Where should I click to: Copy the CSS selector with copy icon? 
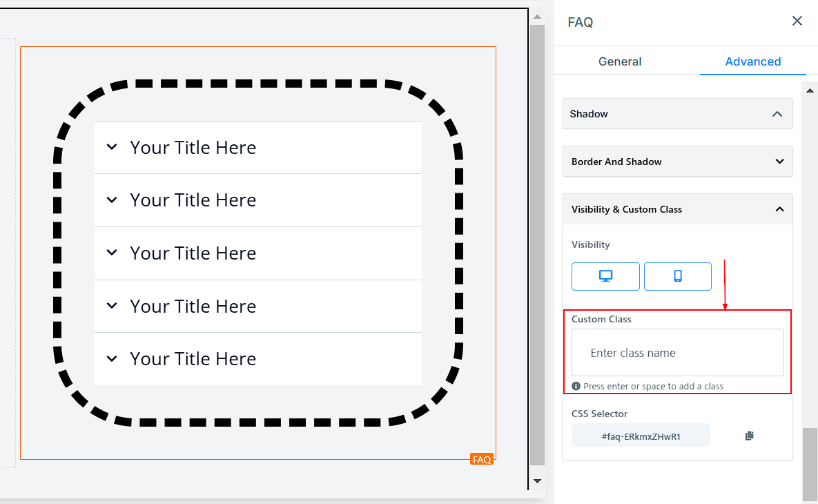click(x=750, y=436)
